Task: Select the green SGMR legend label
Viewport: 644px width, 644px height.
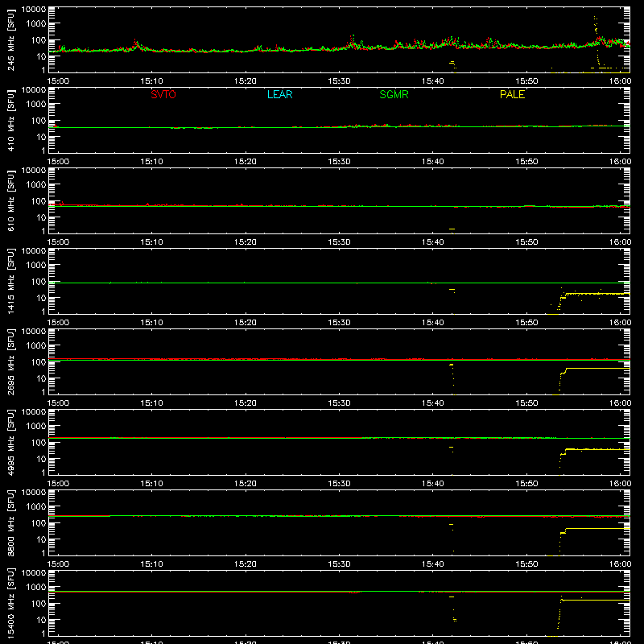Action: click(394, 94)
